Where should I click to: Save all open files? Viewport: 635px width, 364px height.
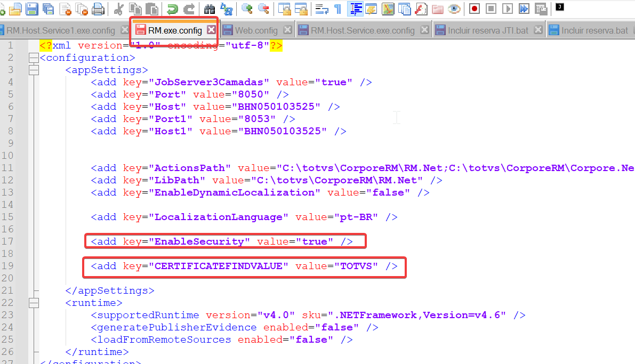point(48,9)
